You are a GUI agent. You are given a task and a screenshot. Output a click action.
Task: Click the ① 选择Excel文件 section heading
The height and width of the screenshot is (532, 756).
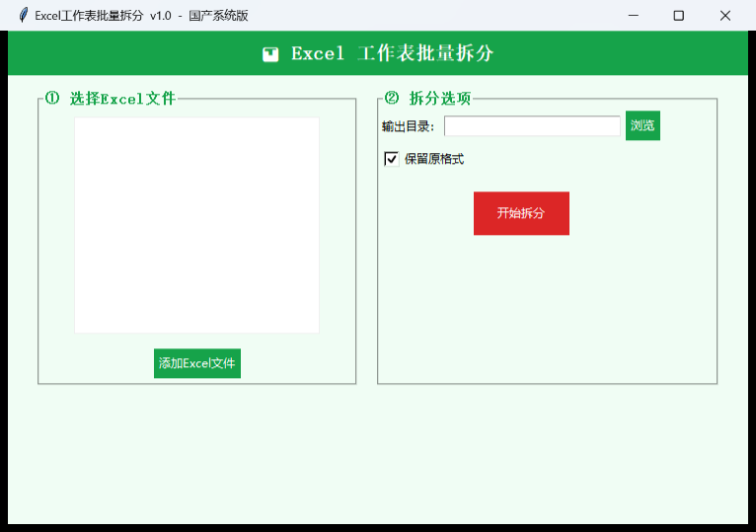coord(110,99)
